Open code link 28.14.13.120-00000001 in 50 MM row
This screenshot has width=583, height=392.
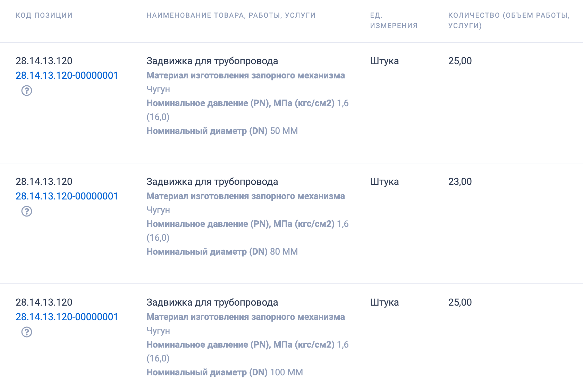coord(67,75)
